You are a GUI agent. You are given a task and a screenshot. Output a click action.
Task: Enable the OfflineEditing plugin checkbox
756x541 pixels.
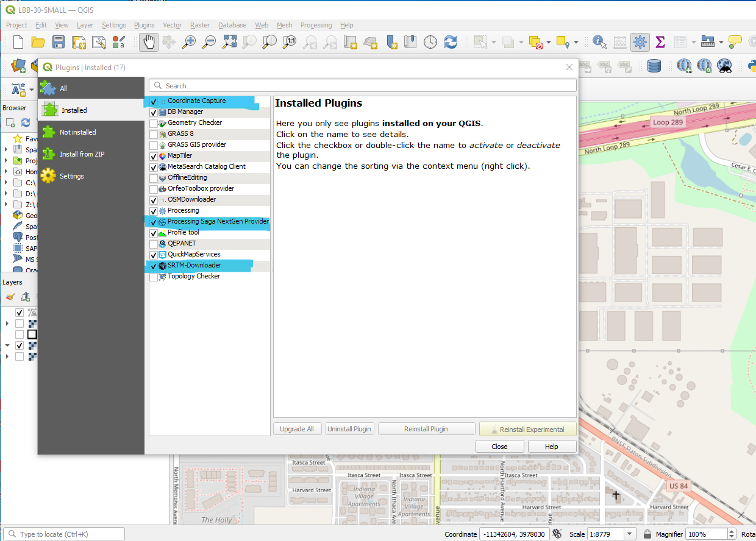click(154, 179)
